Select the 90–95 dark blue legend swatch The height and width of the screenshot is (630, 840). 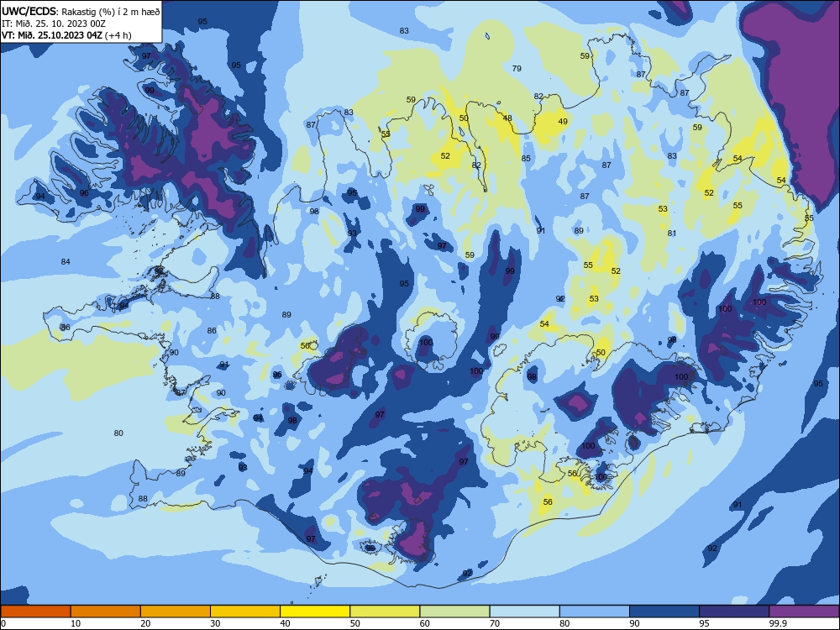[664, 612]
